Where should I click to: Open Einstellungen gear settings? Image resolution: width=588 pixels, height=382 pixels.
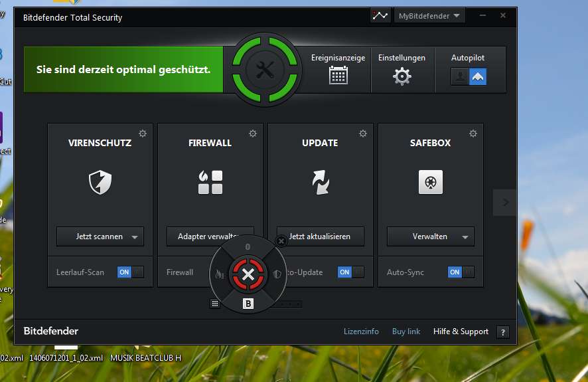[402, 76]
